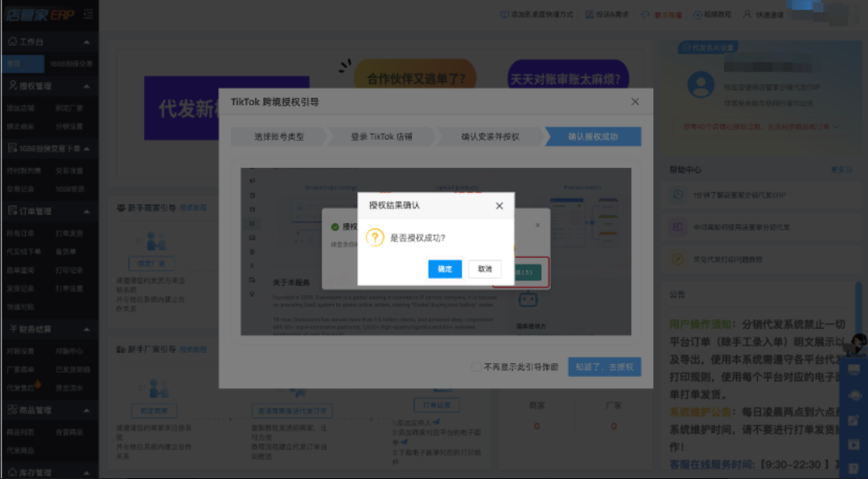The image size is (868, 479).
Task: Tick the 不再显示此引导弹窗 checkbox
Action: click(476, 366)
